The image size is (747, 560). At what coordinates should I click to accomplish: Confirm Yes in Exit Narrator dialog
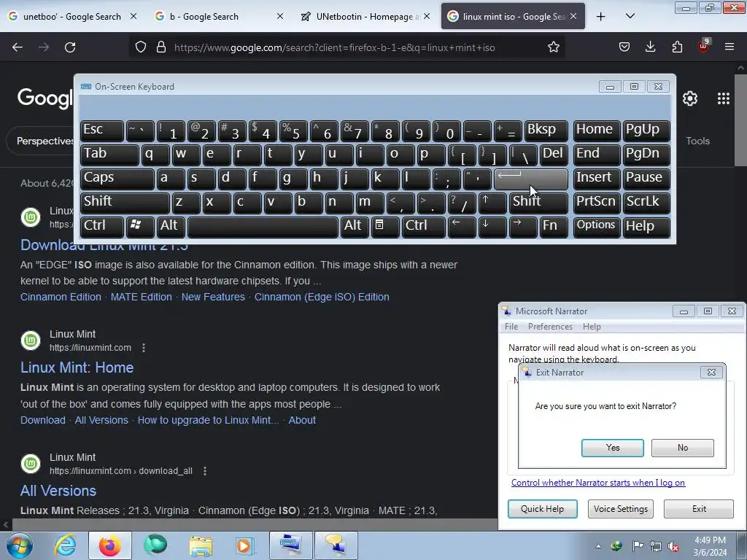pos(612,448)
